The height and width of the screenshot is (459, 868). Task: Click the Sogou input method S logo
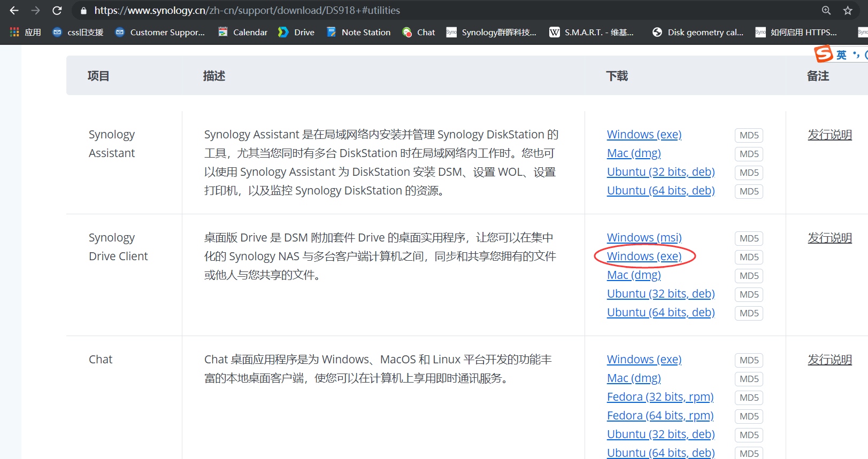[x=823, y=54]
